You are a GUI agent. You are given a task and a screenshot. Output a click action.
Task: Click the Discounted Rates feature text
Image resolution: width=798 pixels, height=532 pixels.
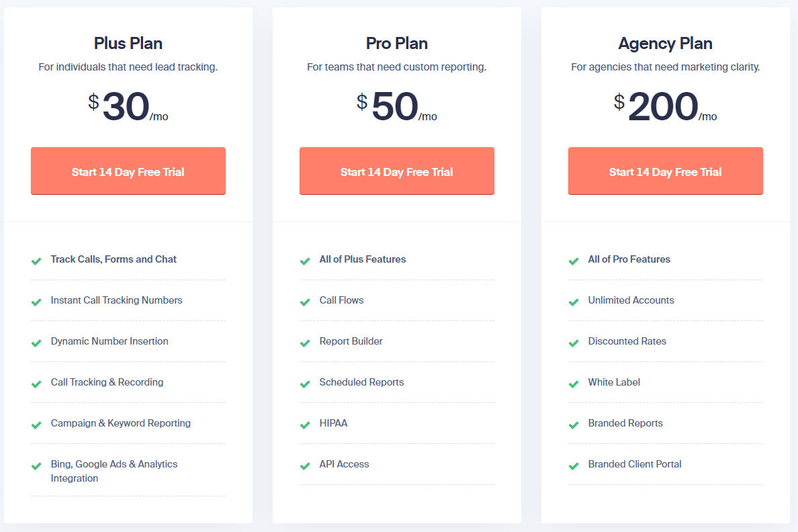point(627,341)
